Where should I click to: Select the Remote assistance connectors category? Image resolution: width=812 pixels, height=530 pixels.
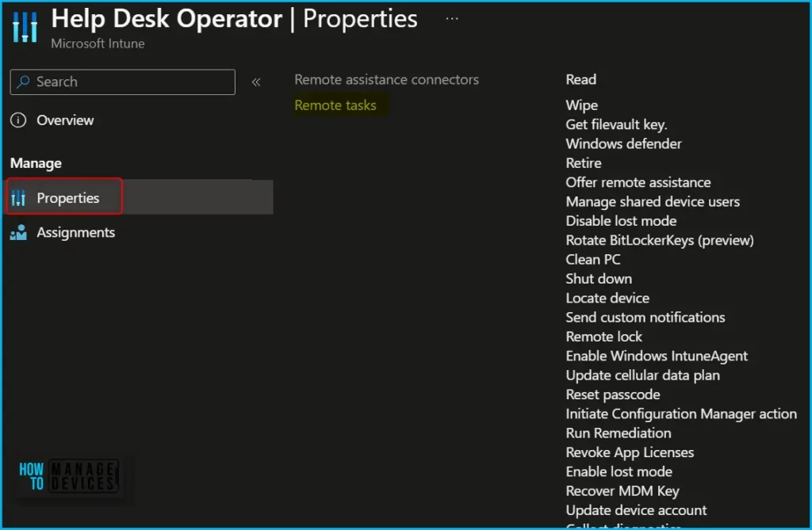coord(386,80)
